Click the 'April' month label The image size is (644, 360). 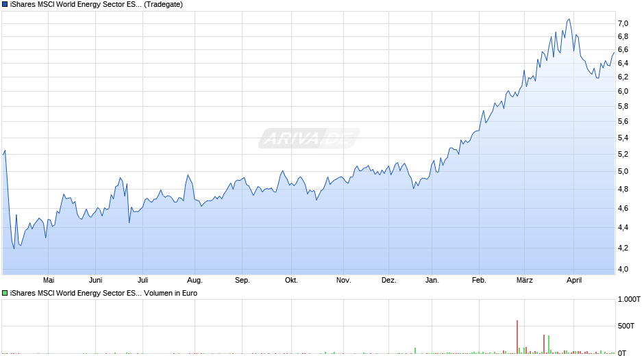(x=574, y=280)
